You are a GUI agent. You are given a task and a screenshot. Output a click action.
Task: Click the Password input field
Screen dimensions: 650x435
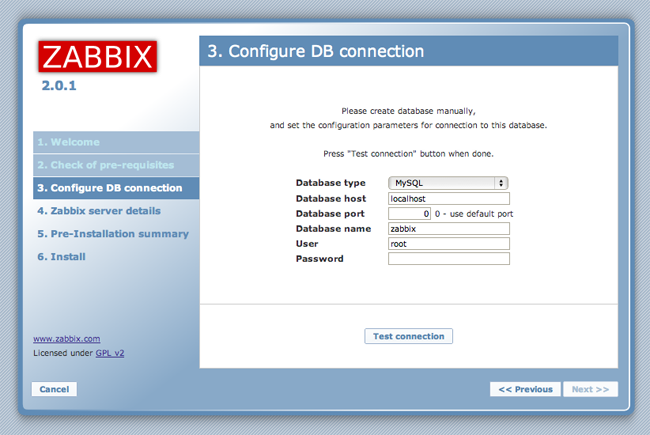pyautogui.click(x=448, y=259)
